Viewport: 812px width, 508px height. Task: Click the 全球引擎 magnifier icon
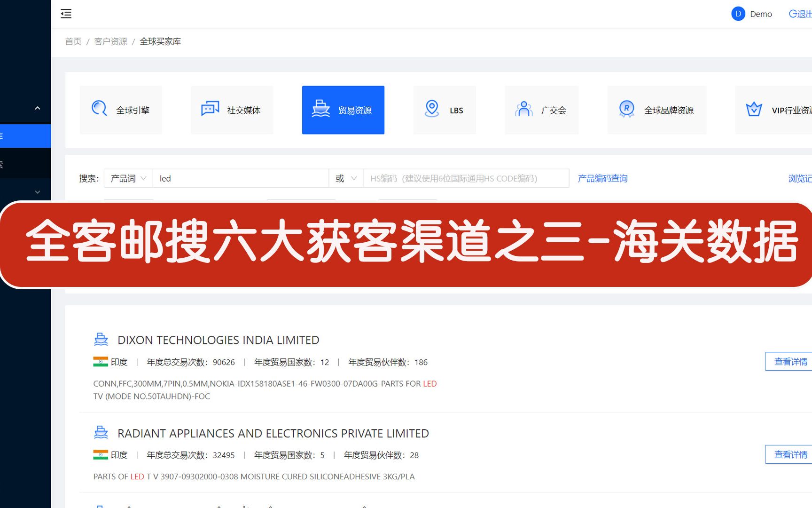pyautogui.click(x=99, y=109)
